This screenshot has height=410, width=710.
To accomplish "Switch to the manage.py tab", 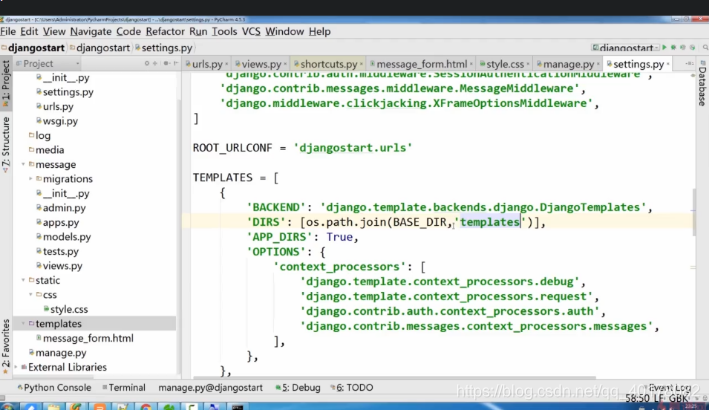I will 566,64.
